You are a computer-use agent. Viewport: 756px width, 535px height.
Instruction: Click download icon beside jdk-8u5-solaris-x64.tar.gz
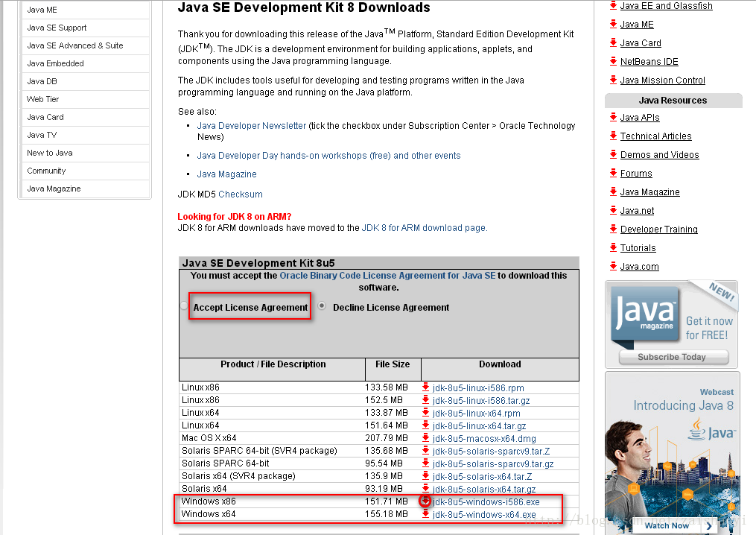click(425, 488)
